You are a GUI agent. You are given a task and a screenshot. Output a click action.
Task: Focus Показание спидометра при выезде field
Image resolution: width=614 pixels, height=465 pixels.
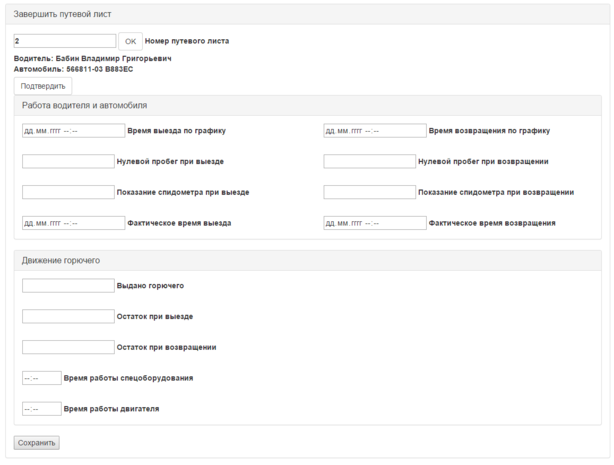tap(68, 192)
